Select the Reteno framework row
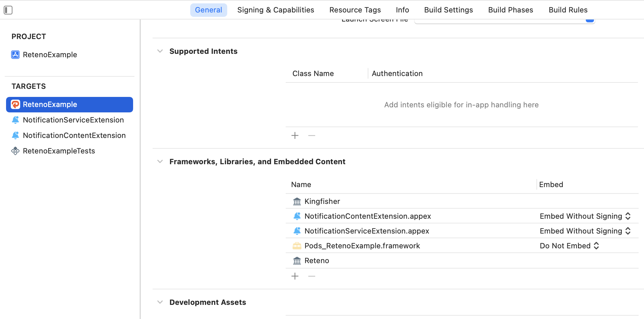This screenshot has height=319, width=644. pyautogui.click(x=462, y=260)
